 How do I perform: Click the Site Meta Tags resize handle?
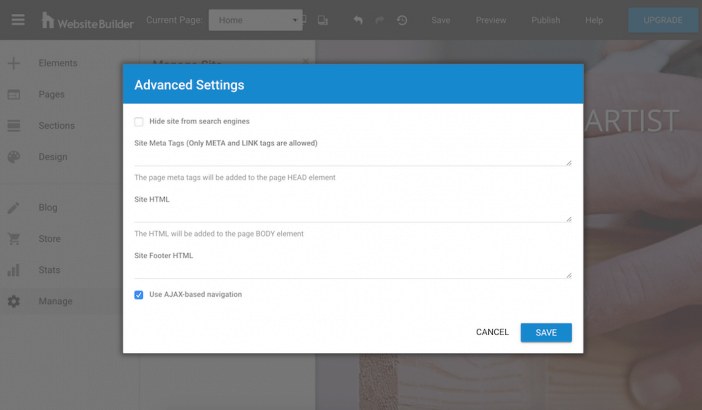(x=569, y=163)
